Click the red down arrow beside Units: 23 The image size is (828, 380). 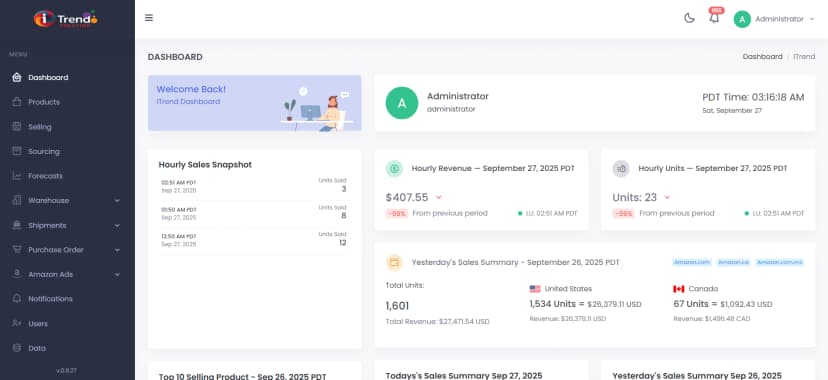pyautogui.click(x=667, y=198)
